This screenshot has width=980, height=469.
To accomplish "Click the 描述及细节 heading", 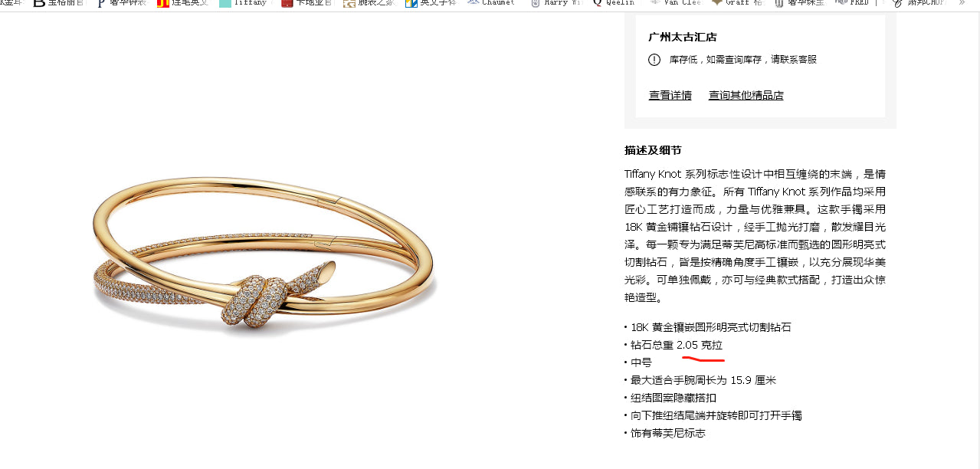I will [653, 150].
